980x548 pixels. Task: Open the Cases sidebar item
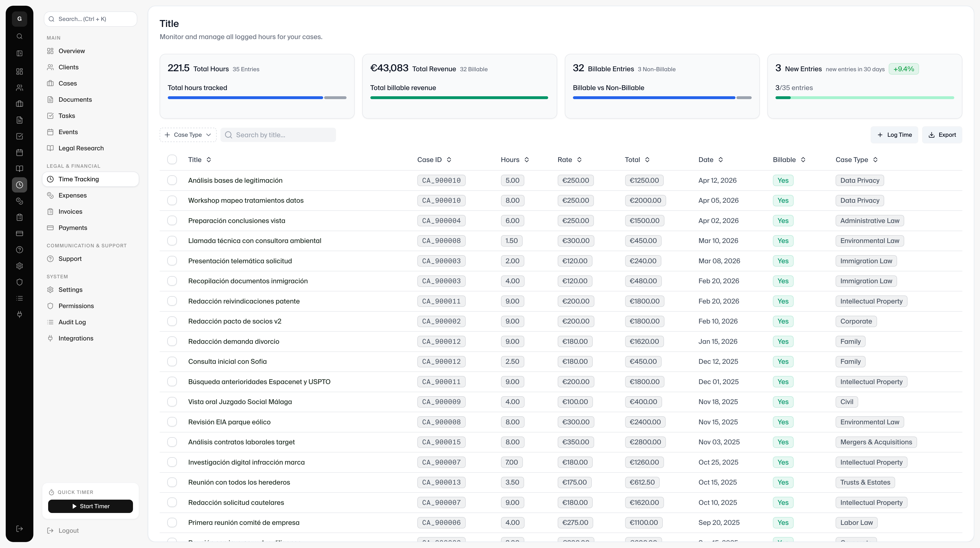coord(91,83)
